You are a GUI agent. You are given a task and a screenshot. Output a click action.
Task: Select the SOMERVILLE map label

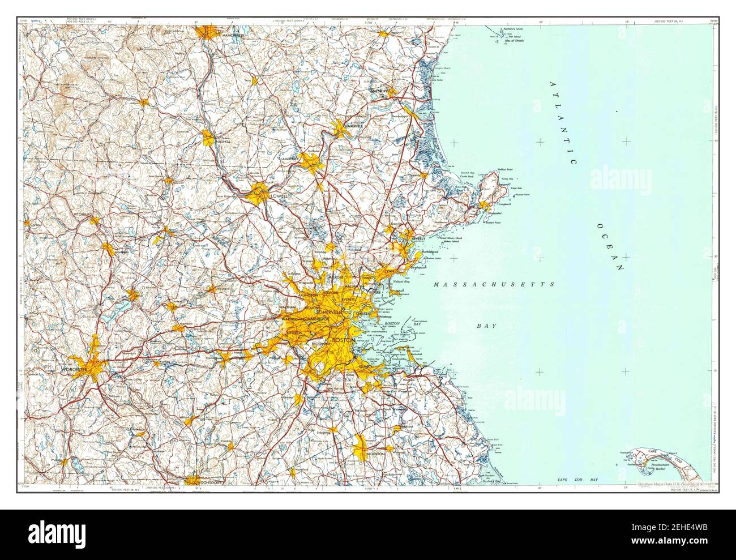(330, 312)
